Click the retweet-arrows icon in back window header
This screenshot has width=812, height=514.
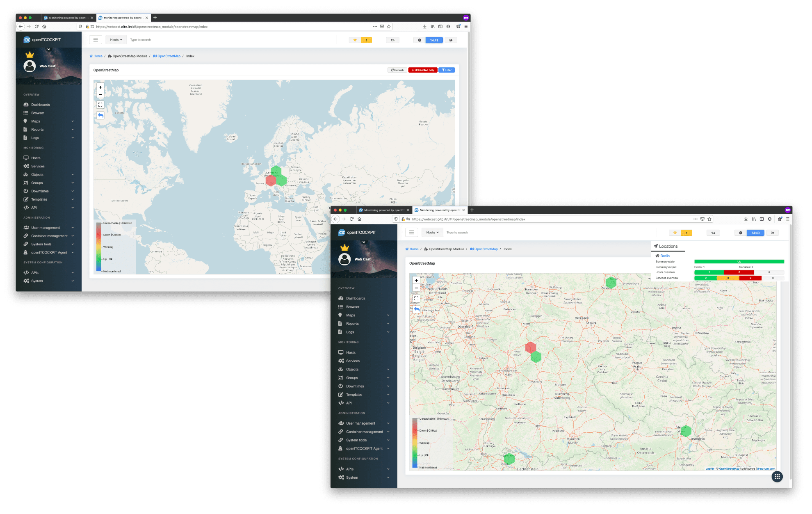[x=392, y=40]
